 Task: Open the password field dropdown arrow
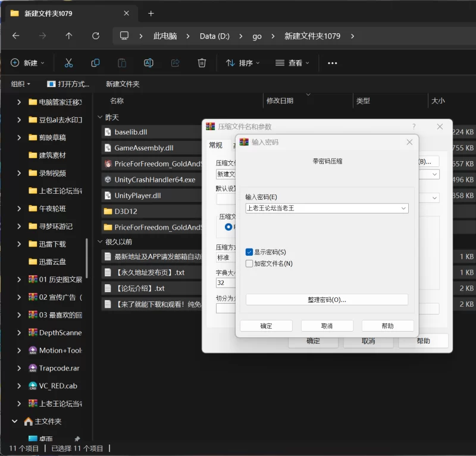pos(403,208)
